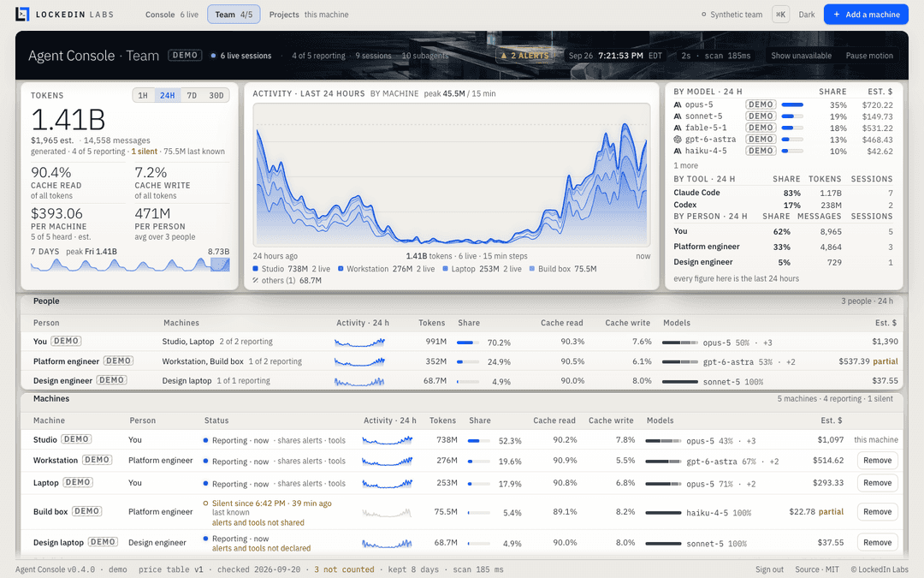Click Add a machine button
This screenshot has width=924, height=578.
tap(866, 15)
